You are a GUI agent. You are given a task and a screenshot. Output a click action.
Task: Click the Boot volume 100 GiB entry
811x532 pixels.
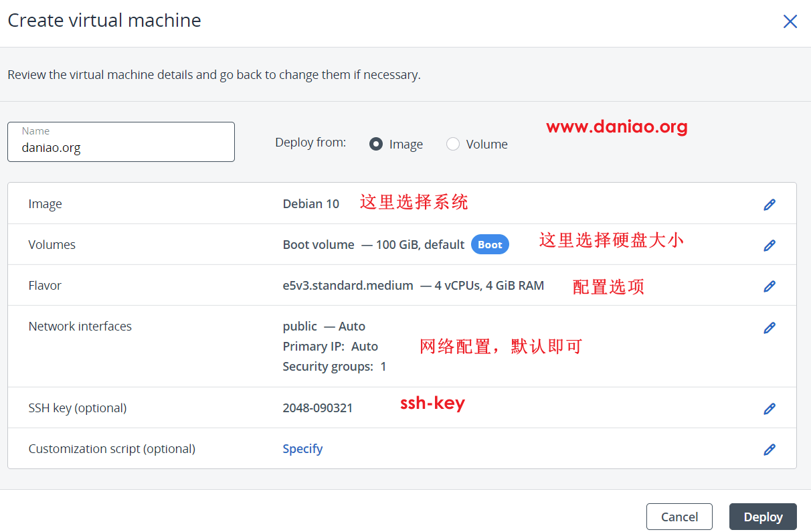tap(373, 245)
